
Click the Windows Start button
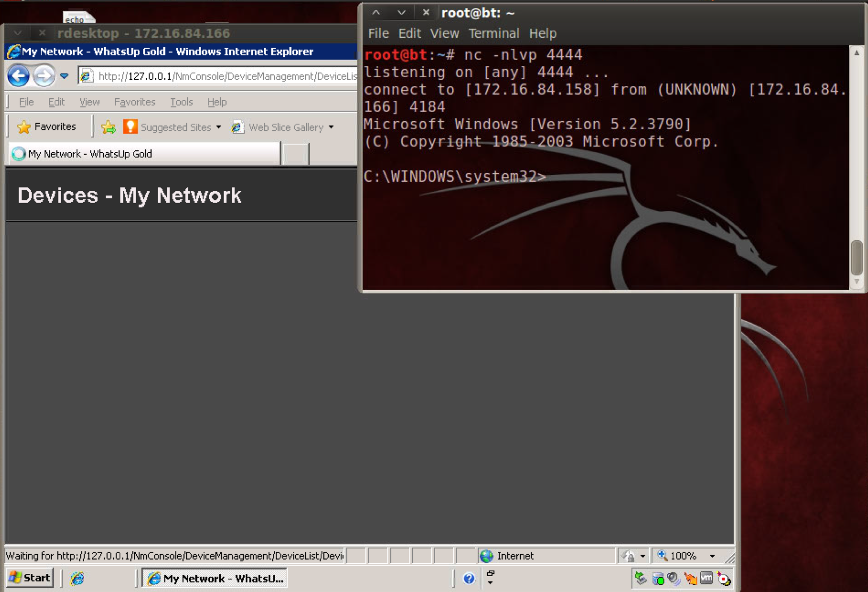point(30,578)
